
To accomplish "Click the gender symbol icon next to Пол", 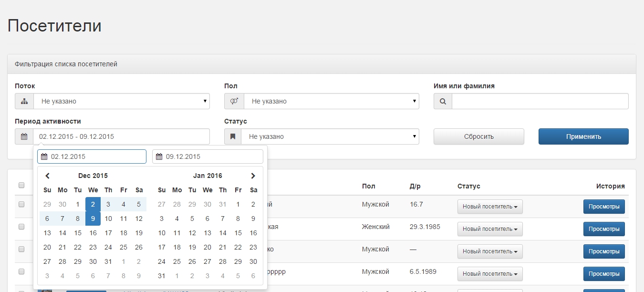I will click(234, 101).
